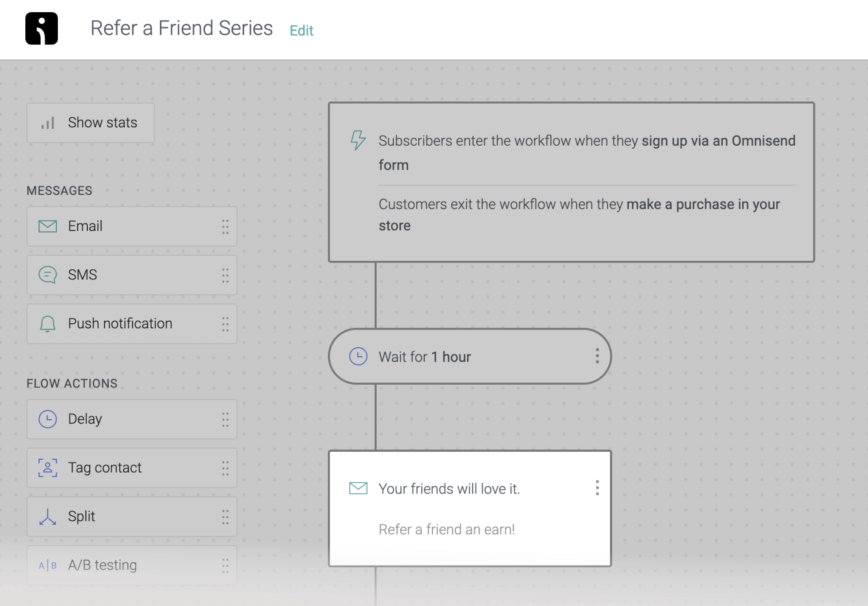Click the Show stats button

pos(90,123)
